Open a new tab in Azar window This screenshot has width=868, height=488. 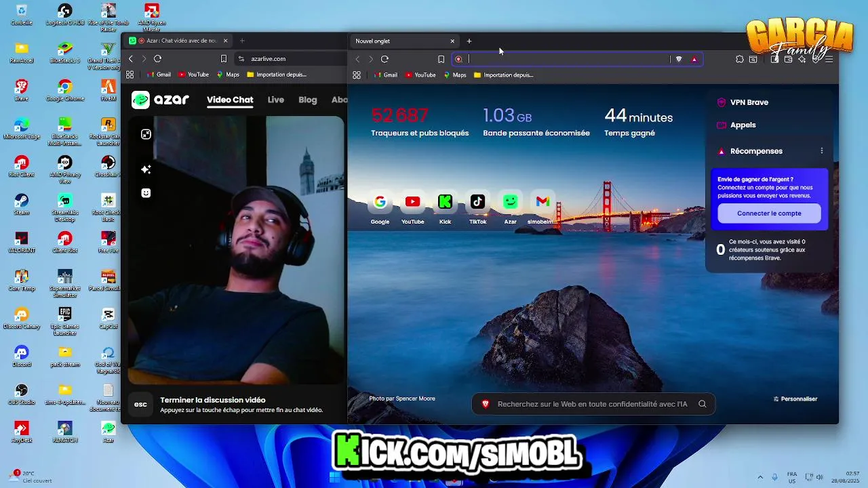click(x=242, y=41)
